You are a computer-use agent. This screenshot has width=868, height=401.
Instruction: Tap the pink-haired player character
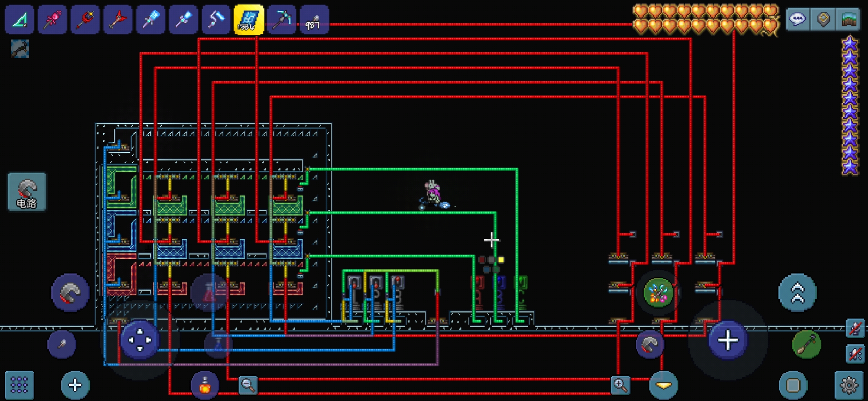[433, 193]
